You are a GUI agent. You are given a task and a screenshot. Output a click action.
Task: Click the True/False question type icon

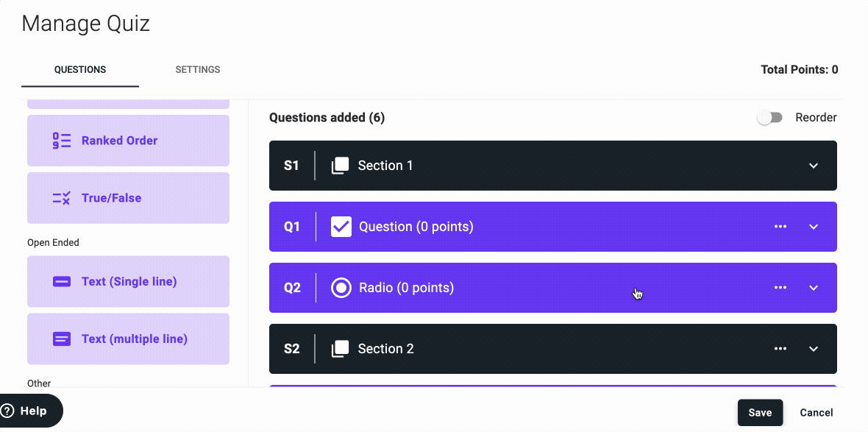[x=62, y=198]
